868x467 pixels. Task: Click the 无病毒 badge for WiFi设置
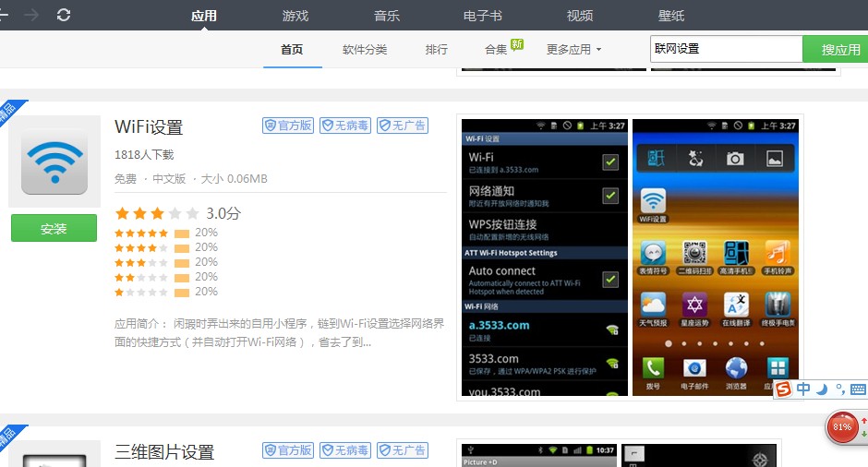[344, 126]
